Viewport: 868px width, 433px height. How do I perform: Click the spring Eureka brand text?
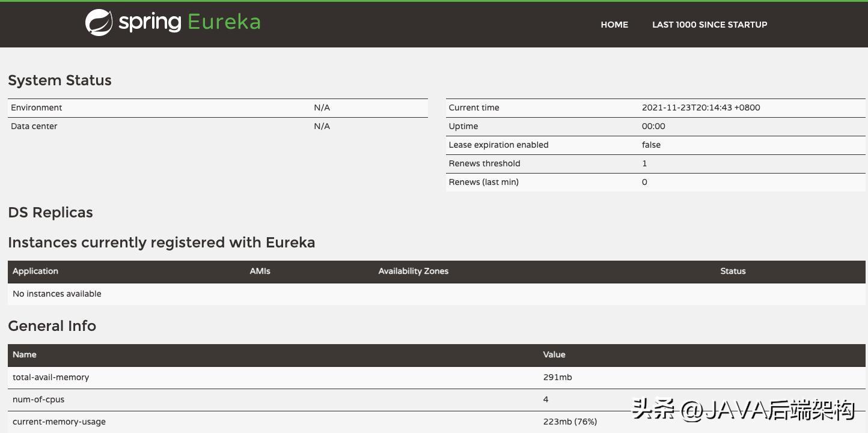(189, 22)
